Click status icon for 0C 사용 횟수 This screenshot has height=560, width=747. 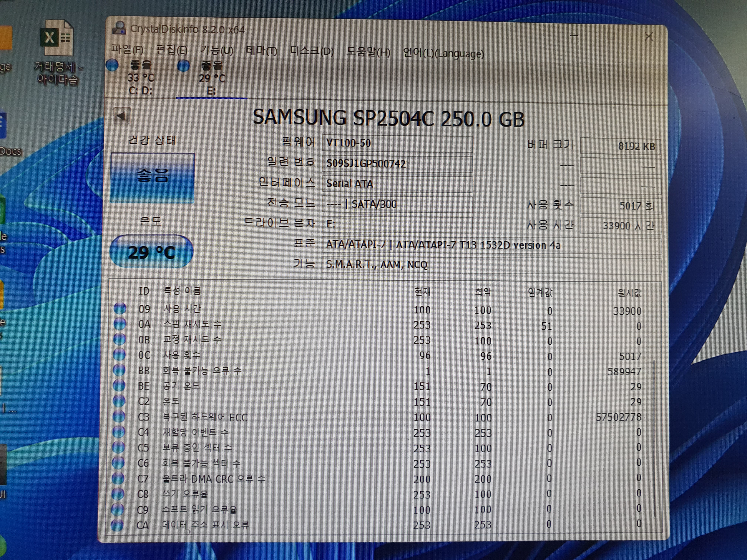coord(119,354)
